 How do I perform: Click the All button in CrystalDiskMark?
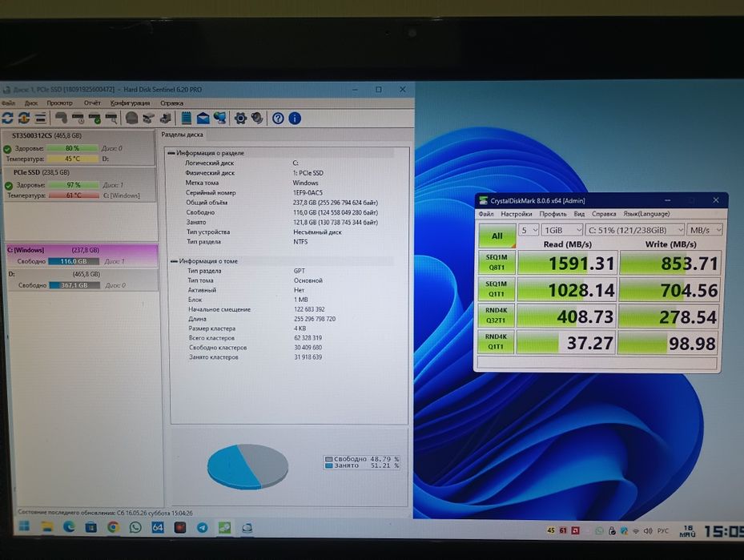(x=497, y=236)
